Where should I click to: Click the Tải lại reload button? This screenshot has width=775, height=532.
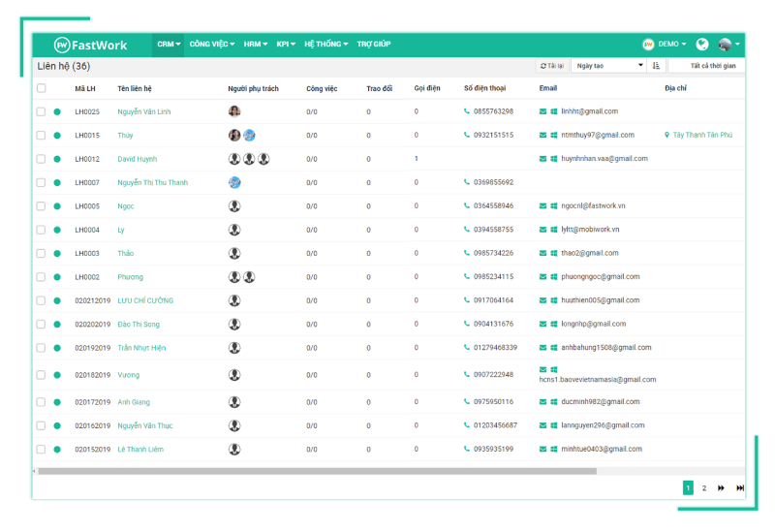[552, 66]
